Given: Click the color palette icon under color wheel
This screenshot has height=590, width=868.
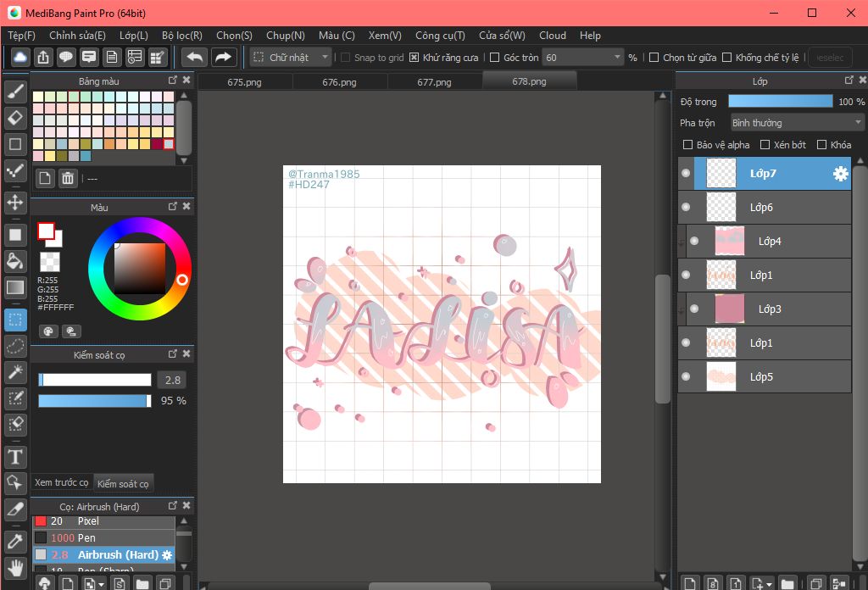Looking at the screenshot, I should click(48, 331).
